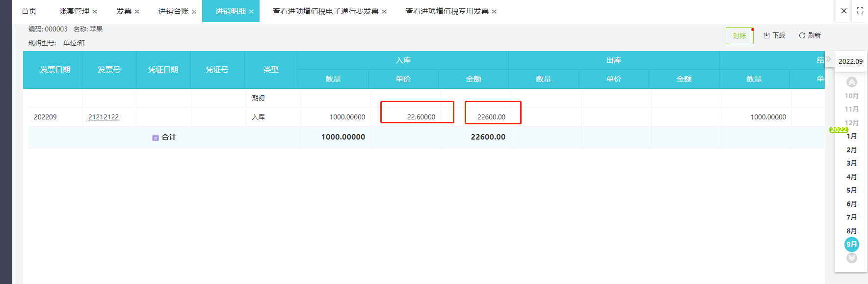Switch to the 账套管理 tab
This screenshot has width=868, height=284.
(x=74, y=11)
